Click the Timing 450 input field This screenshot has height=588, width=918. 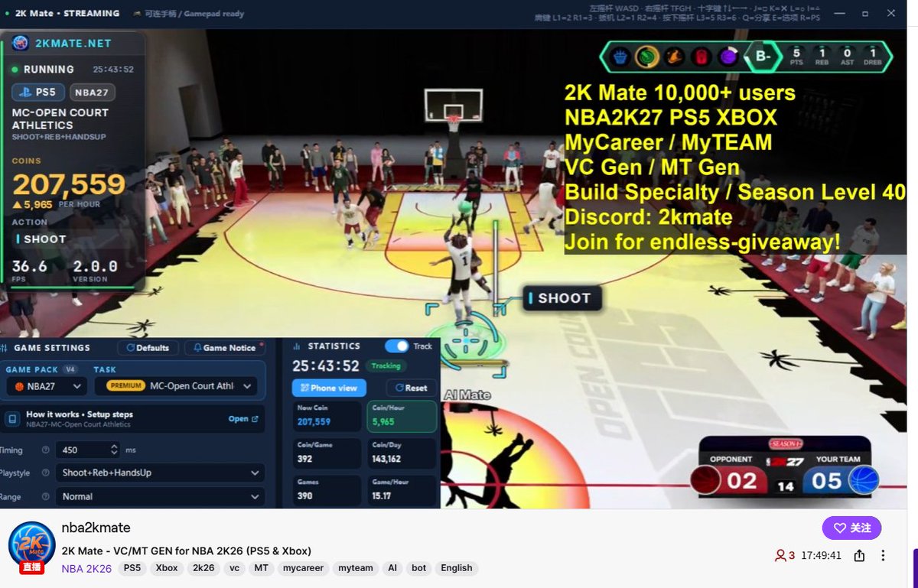[x=88, y=450]
